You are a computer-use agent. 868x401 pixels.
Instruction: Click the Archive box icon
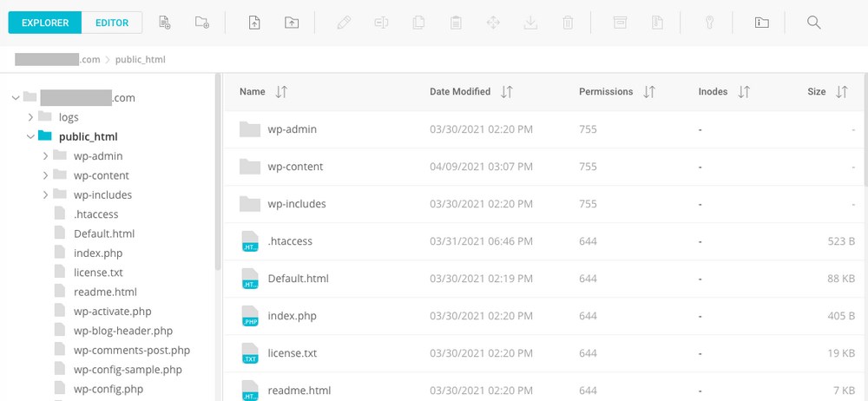620,23
